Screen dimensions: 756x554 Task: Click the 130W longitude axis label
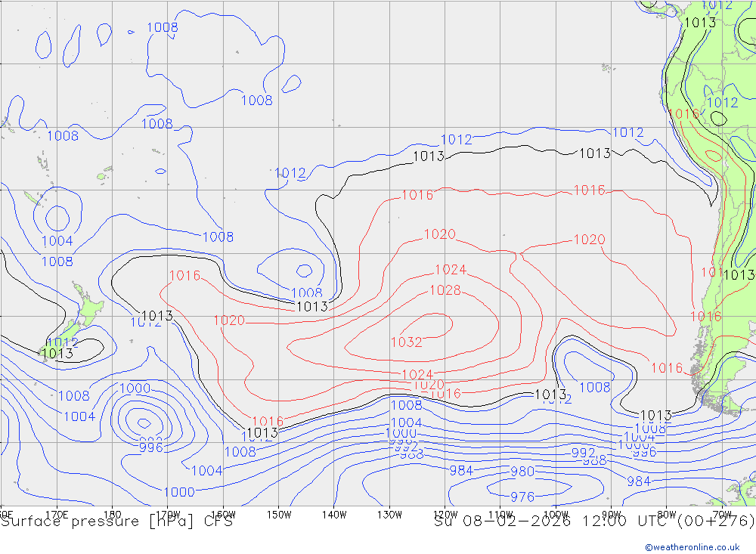pos(389,515)
